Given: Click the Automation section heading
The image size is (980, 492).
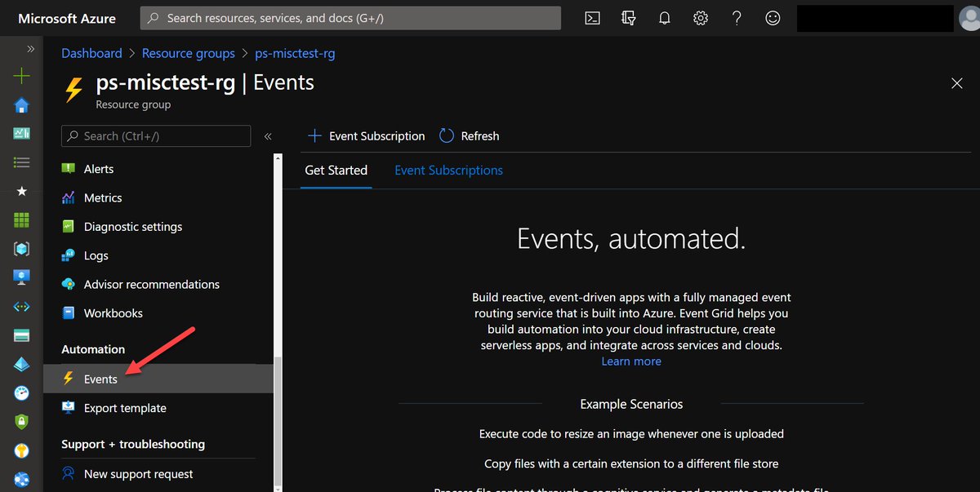Looking at the screenshot, I should (x=93, y=349).
